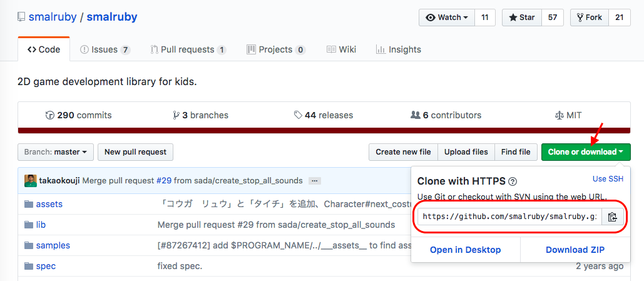Screen dimensions: 644x281
Task: Expand the commit message ellipsis
Action: [x=315, y=181]
